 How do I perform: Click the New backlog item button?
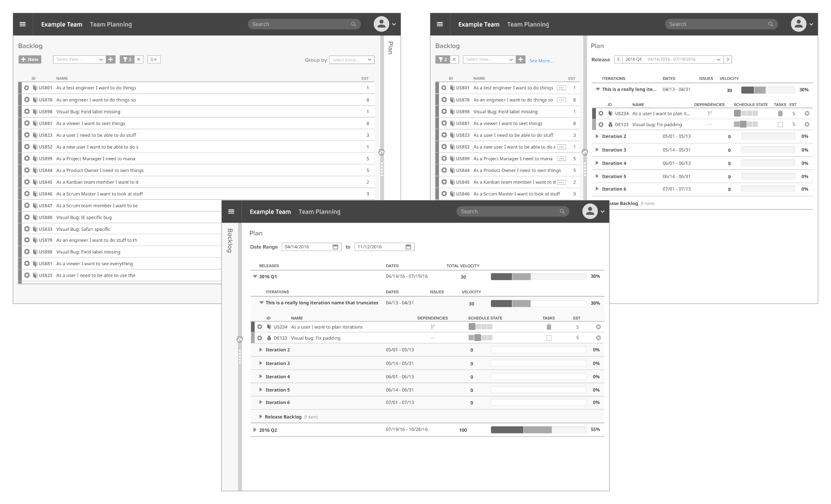click(x=30, y=60)
